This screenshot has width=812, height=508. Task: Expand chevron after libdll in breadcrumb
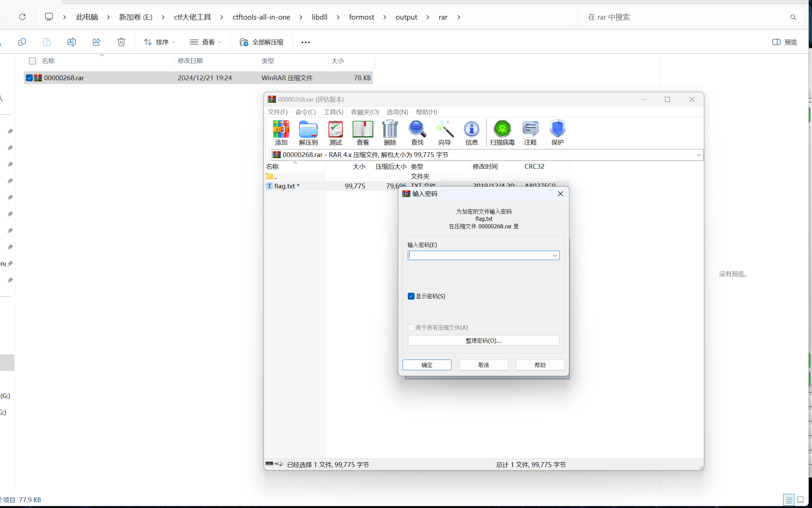point(338,17)
